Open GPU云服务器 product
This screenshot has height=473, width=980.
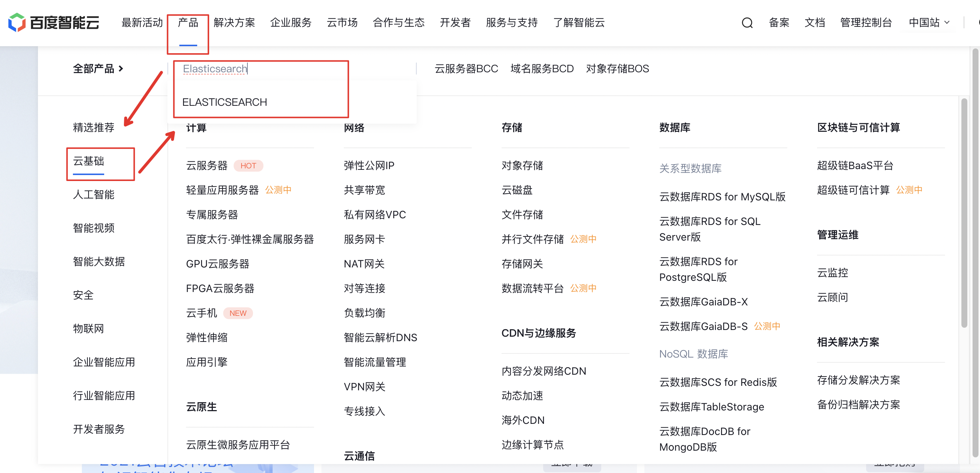coord(218,264)
